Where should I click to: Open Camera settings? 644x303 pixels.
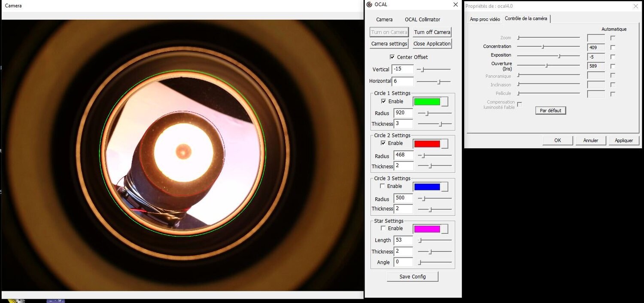click(x=389, y=44)
